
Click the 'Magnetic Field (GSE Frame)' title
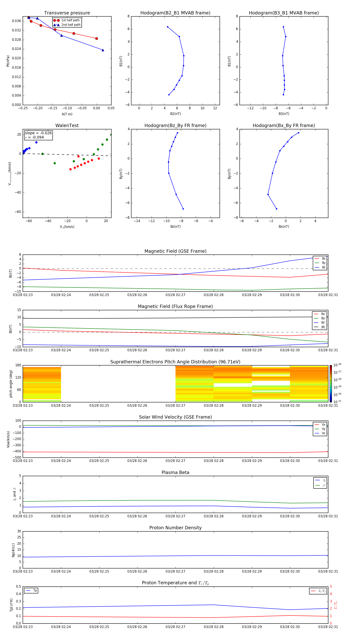coord(175,251)
